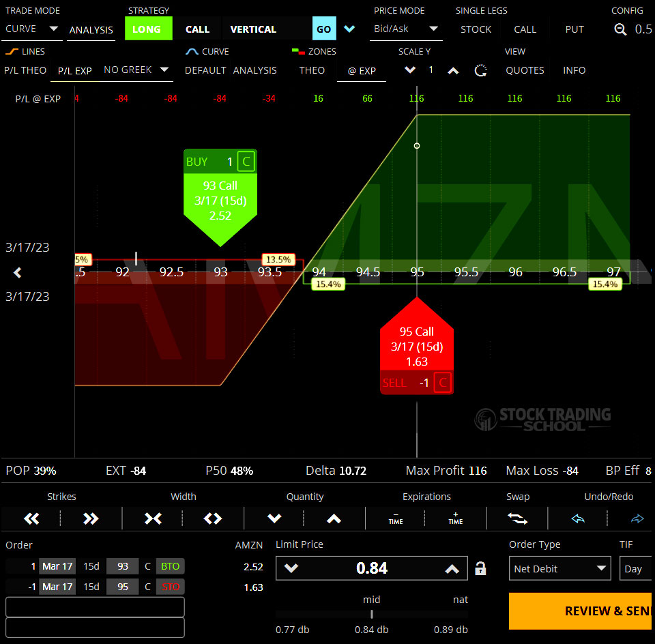
Task: Open the Bid/Ask price mode dropdown
Action: (x=405, y=29)
